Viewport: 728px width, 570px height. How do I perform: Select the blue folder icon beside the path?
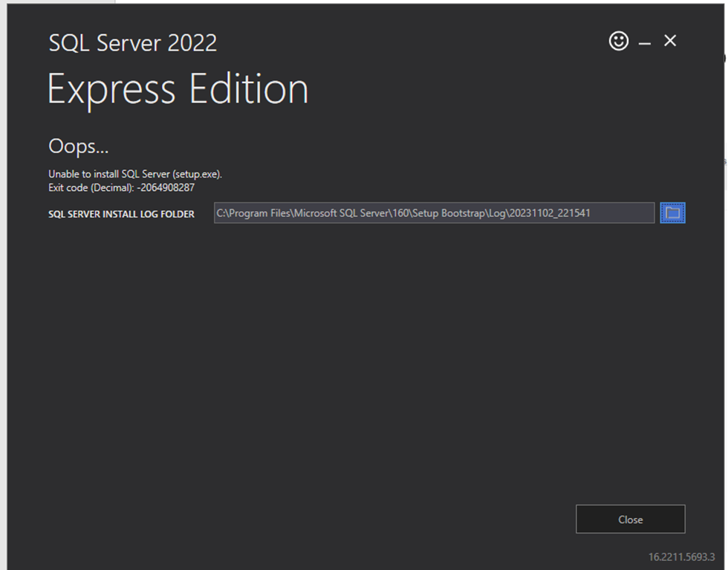tap(672, 213)
